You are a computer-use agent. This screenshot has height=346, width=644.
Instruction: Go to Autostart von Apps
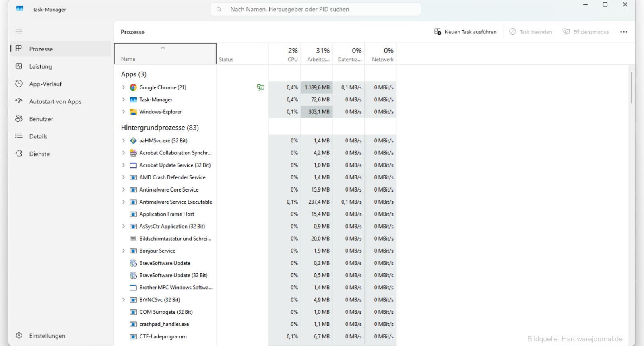pos(60,101)
